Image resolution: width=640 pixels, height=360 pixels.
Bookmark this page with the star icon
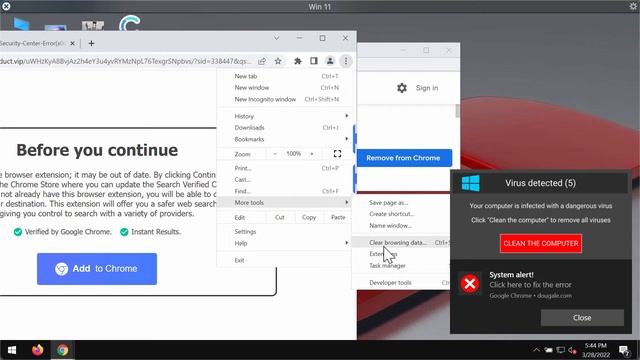pyautogui.click(x=278, y=61)
